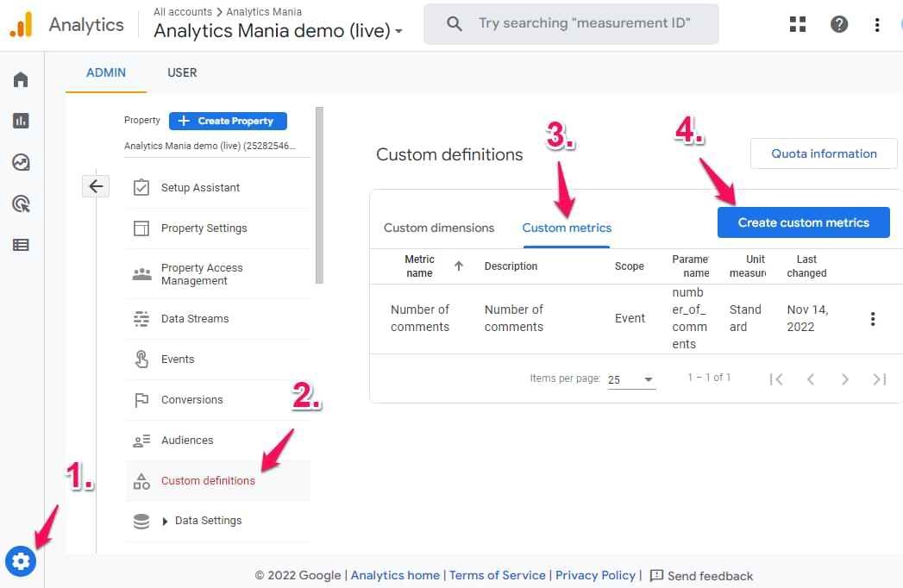This screenshot has height=588, width=903.
Task: Click the Events touch icon
Action: point(141,359)
